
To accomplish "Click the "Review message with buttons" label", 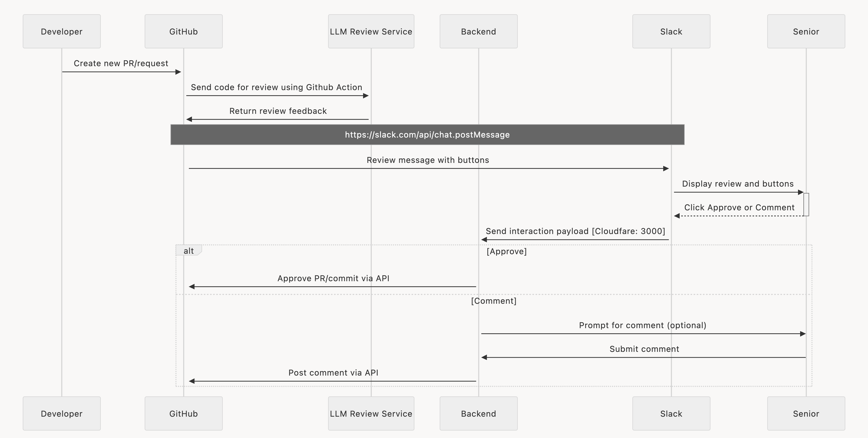I will tap(428, 160).
